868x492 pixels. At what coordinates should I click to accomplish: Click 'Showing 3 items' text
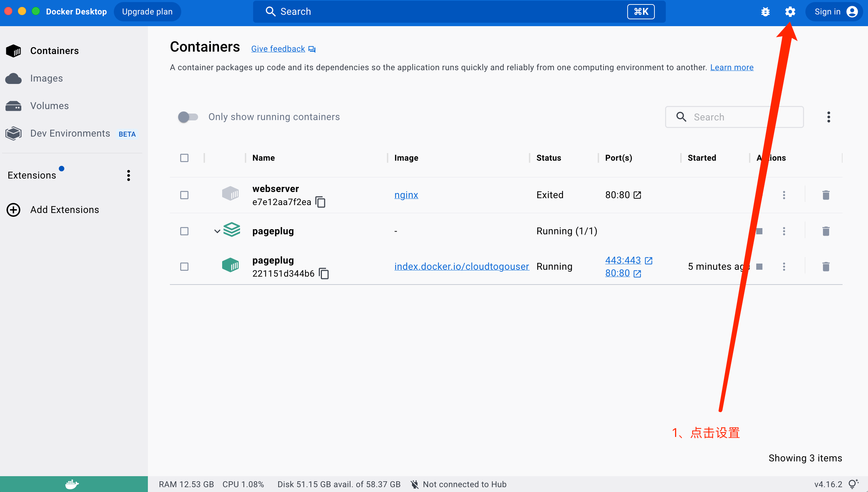tap(805, 458)
